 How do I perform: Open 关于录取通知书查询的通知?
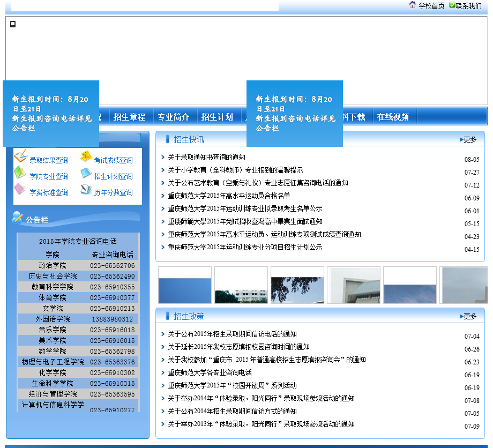[x=206, y=157]
